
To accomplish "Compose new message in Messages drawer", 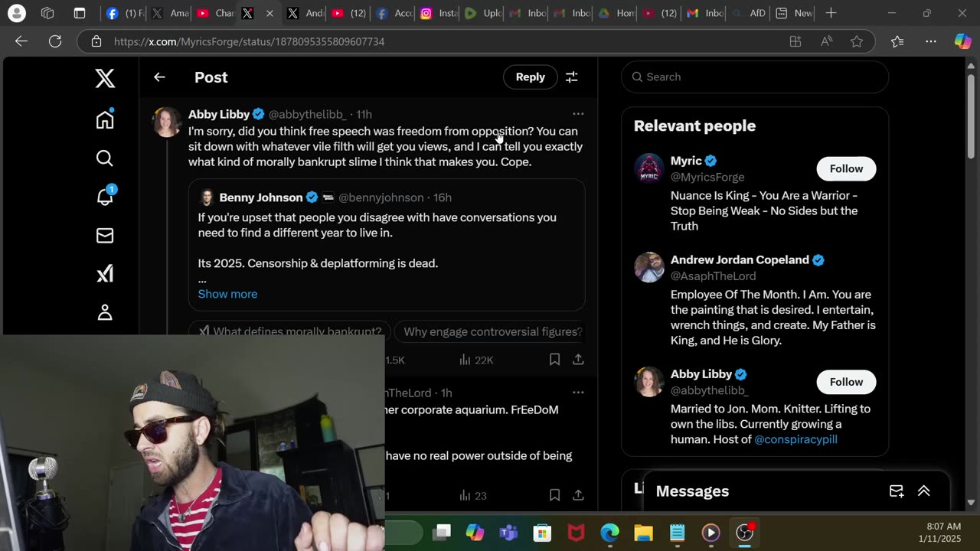I will pyautogui.click(x=896, y=491).
